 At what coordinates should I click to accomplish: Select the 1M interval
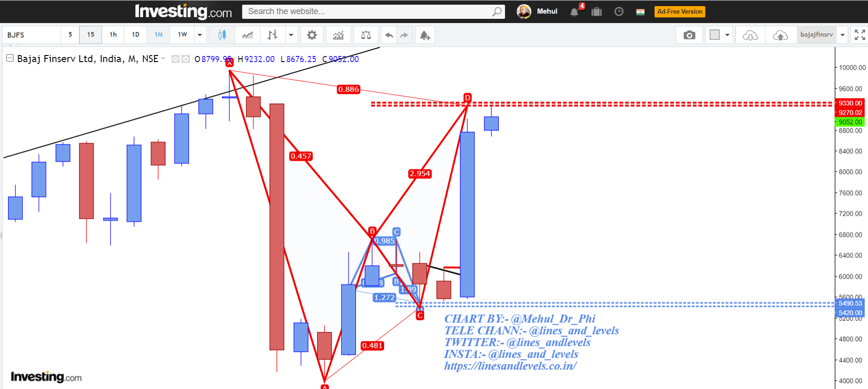coord(159,35)
